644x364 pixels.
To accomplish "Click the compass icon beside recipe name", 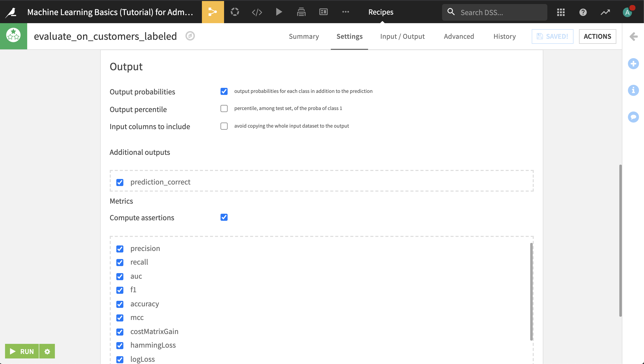I will [190, 36].
